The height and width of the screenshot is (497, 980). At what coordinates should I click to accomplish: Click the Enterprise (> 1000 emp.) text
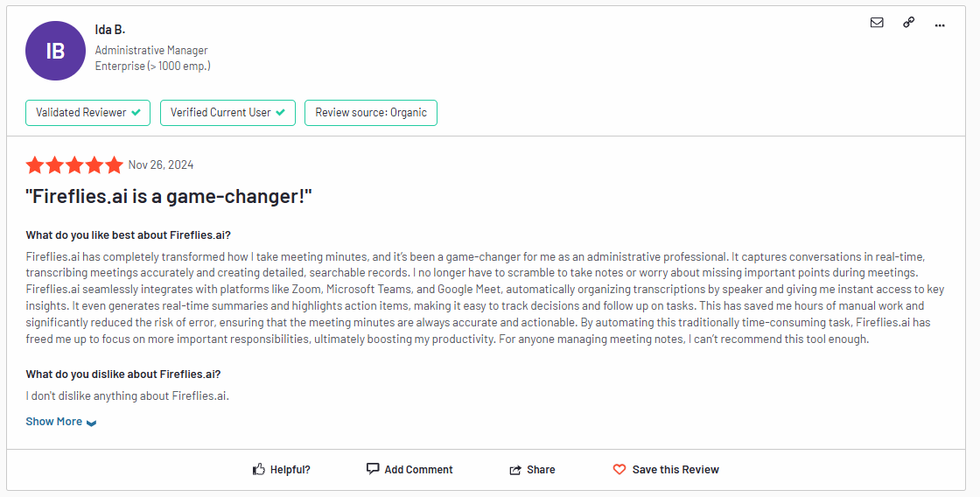tap(152, 66)
